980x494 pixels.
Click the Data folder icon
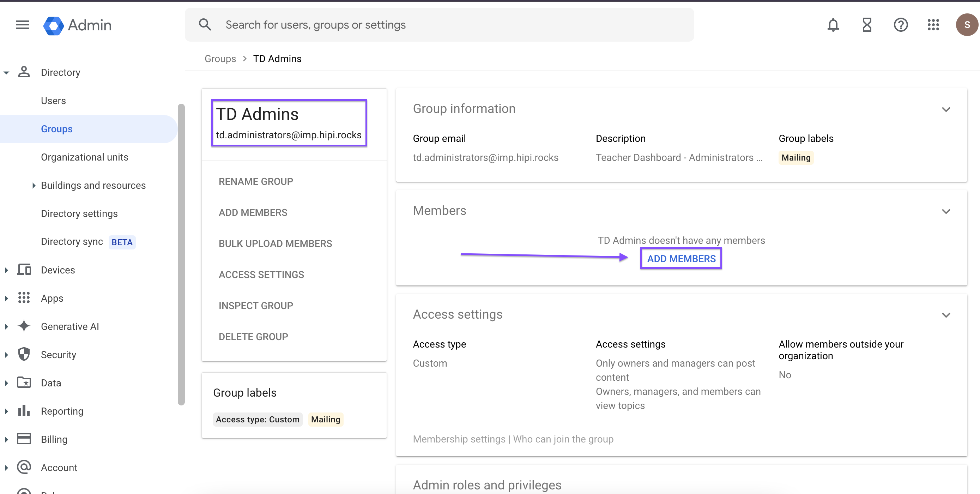pos(24,382)
